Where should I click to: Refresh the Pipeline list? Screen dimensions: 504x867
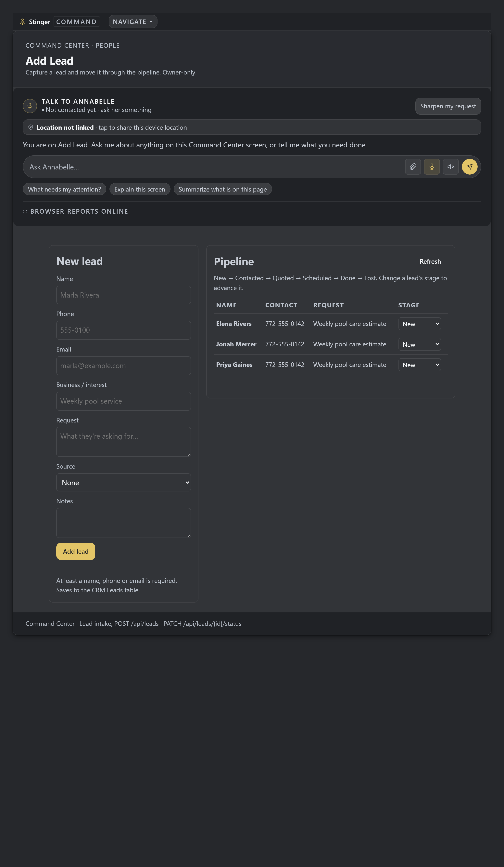tap(430, 261)
